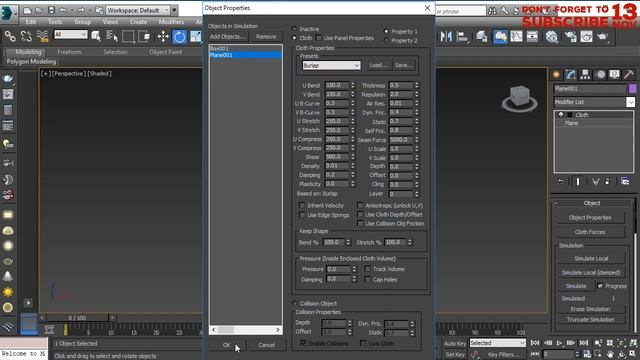Click the Go to Start button
The image size is (640, 360).
click(535, 343)
